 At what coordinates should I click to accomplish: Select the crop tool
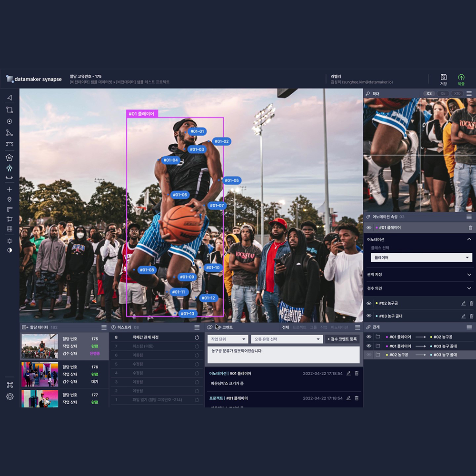coord(10,219)
